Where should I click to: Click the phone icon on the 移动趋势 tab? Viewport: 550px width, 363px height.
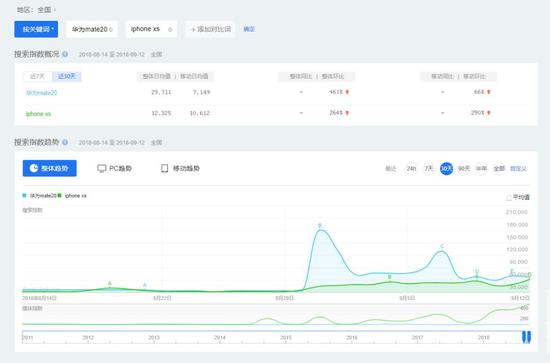coord(165,168)
